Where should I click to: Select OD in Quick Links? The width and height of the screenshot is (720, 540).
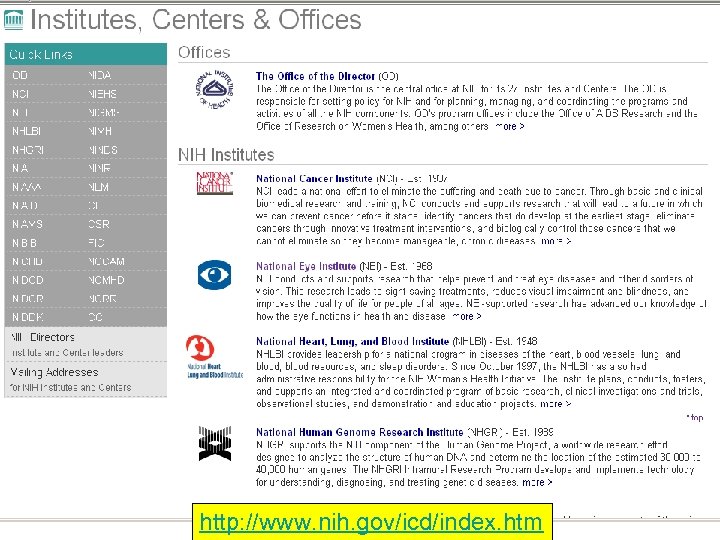20,75
